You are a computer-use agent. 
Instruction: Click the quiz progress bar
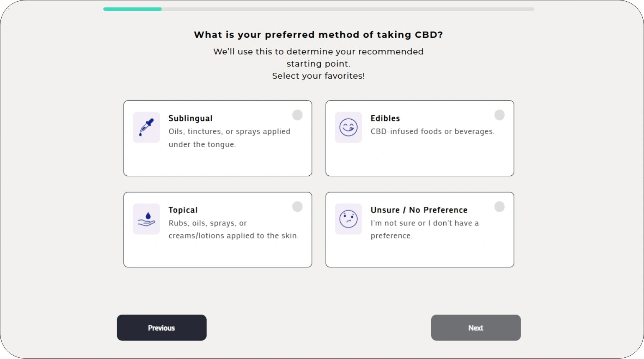click(x=319, y=9)
